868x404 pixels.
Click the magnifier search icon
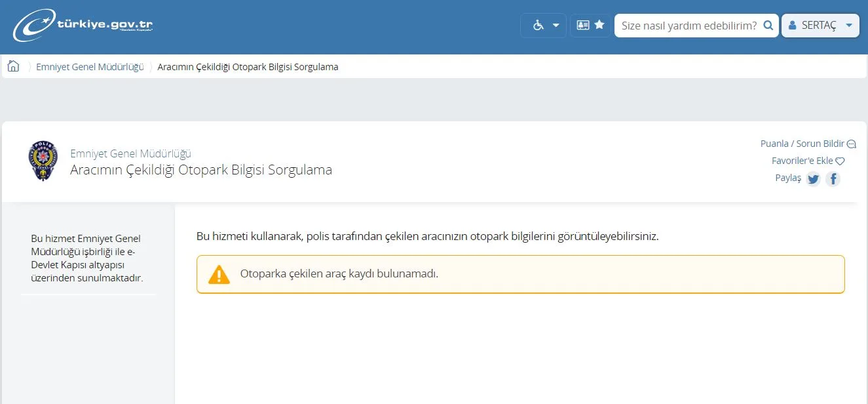coord(768,26)
